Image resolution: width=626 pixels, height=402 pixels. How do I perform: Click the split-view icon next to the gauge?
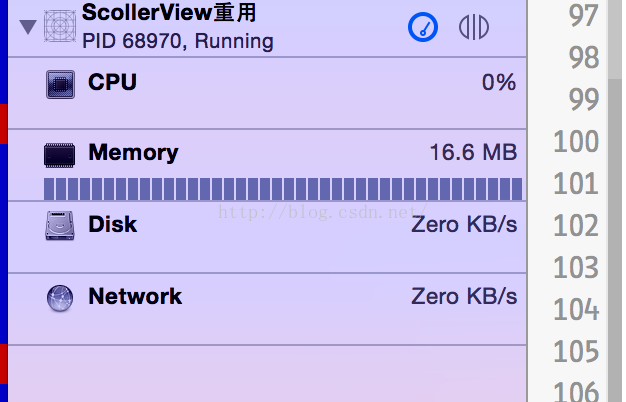click(473, 27)
